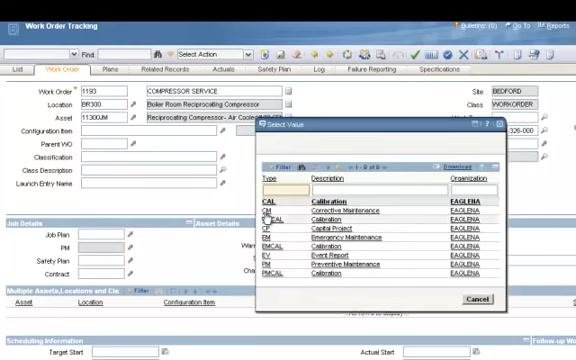This screenshot has width=576, height=360.
Task: Click the Download link in Select Value
Action: click(457, 167)
